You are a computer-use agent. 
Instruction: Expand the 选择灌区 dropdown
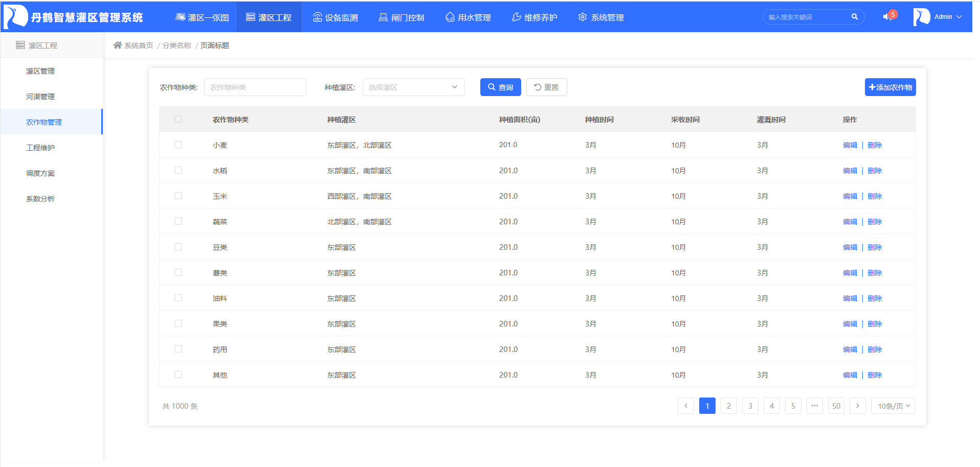click(413, 87)
